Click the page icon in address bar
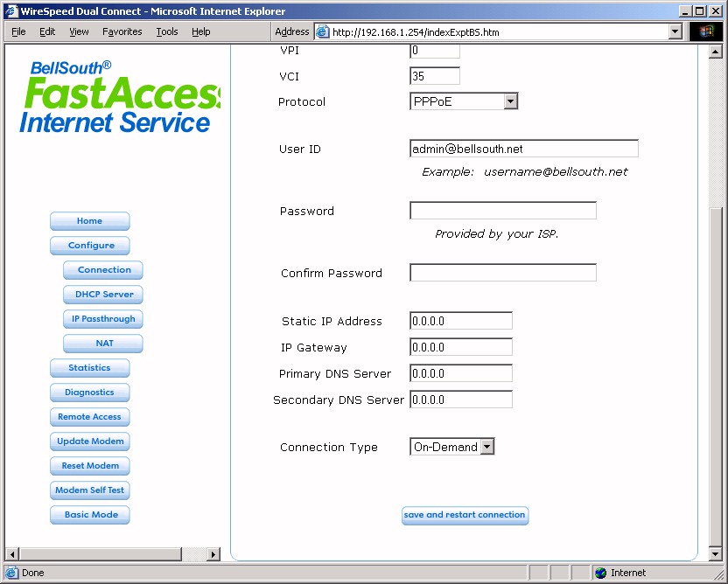 (x=322, y=32)
